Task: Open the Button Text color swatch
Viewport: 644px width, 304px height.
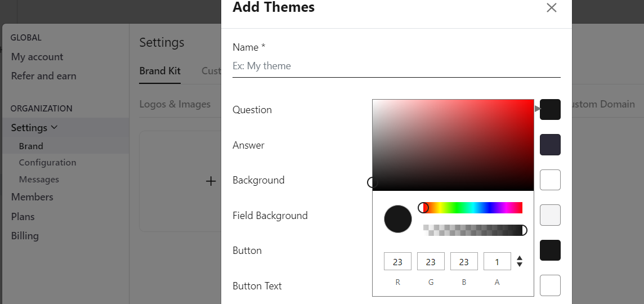Action: click(x=550, y=285)
